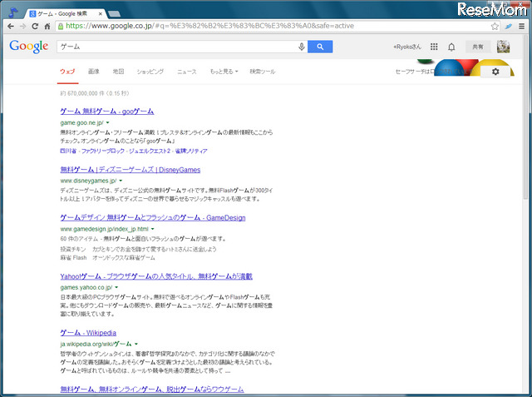
Task: Open the Chrome menu hamburger icon
Action: click(x=521, y=26)
